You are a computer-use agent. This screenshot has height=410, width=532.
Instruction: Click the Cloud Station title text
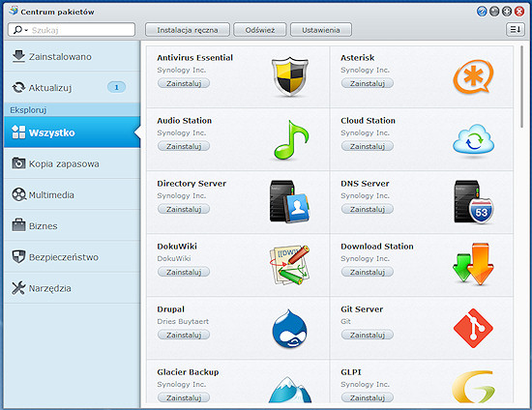coord(368,120)
